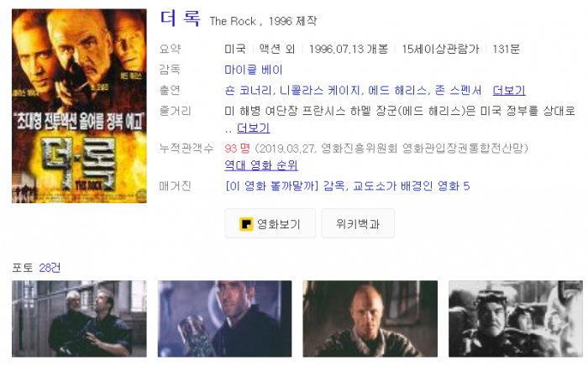The width and height of the screenshot is (588, 366).
Task: Open magazine article about prison movies
Action: [x=347, y=186]
